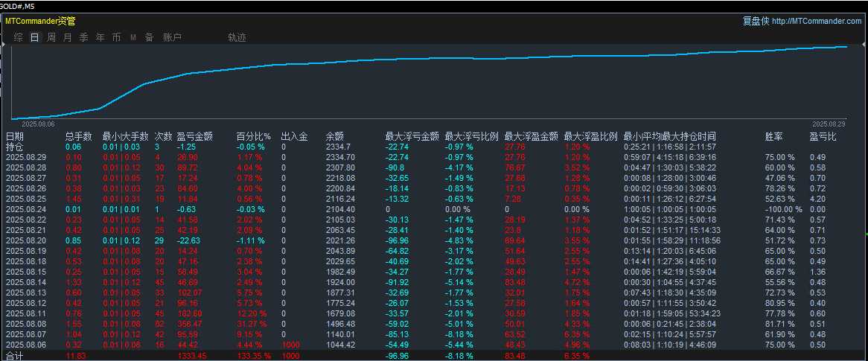Click the 余额 column header
The image size is (868, 361).
coord(335,137)
